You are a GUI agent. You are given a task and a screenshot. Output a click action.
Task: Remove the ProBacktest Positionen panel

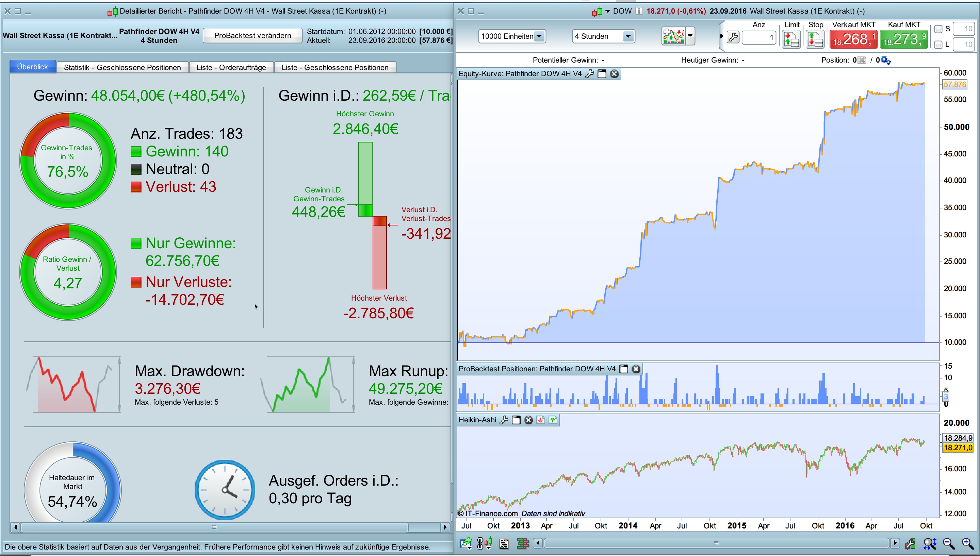[636, 369]
